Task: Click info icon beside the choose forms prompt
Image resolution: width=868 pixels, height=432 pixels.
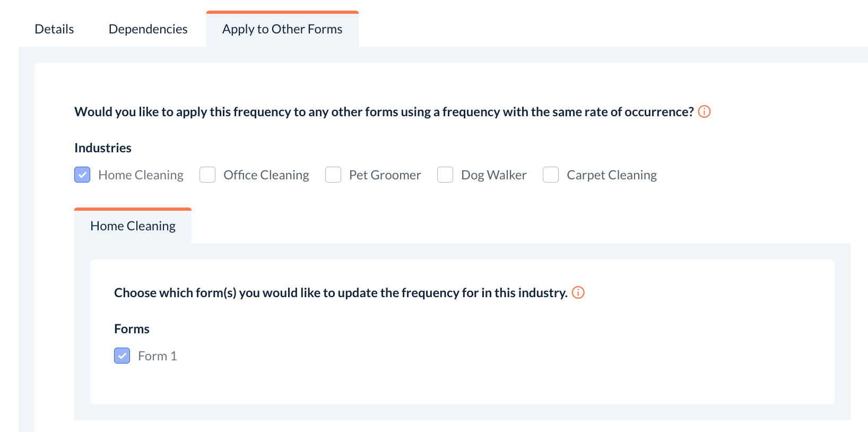Action: pyautogui.click(x=578, y=292)
